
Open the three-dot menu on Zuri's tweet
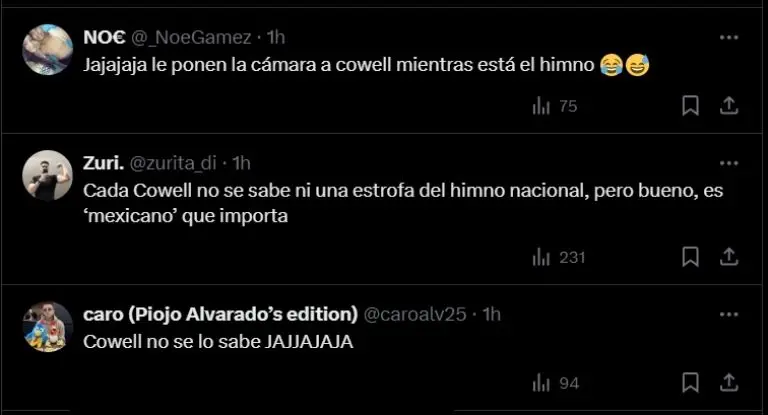(x=729, y=163)
